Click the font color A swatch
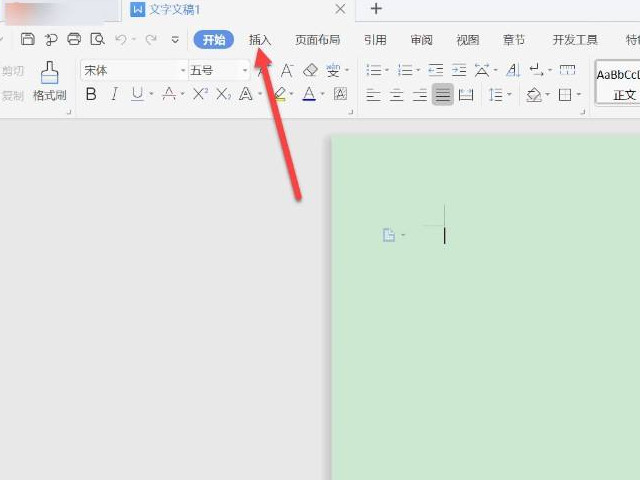640x480 pixels. tap(308, 94)
